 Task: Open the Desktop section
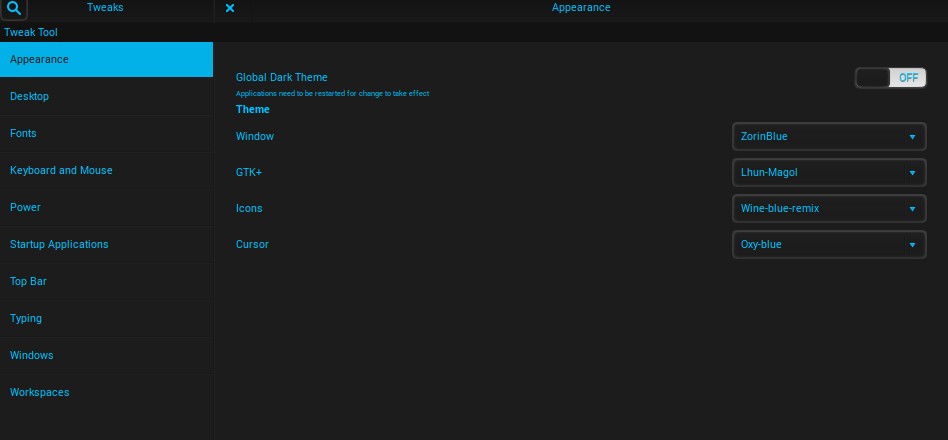pyautogui.click(x=106, y=97)
